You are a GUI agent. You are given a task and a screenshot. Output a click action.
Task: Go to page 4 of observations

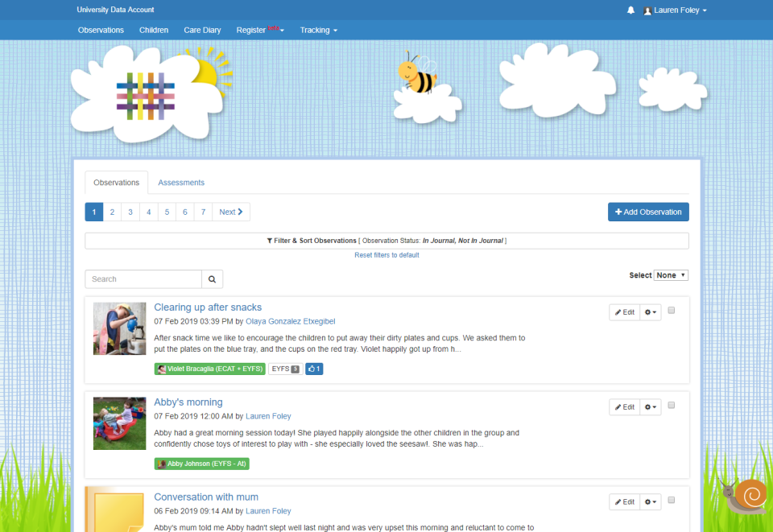[x=148, y=212]
